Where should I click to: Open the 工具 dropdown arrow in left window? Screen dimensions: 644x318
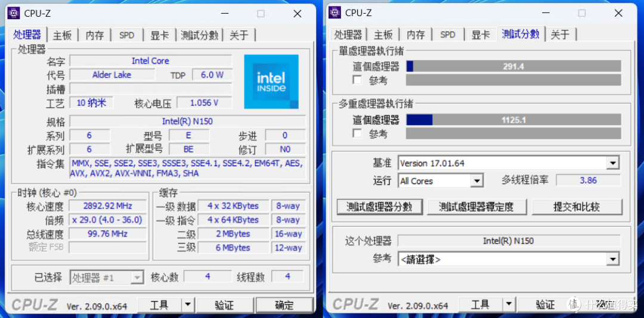tap(188, 305)
